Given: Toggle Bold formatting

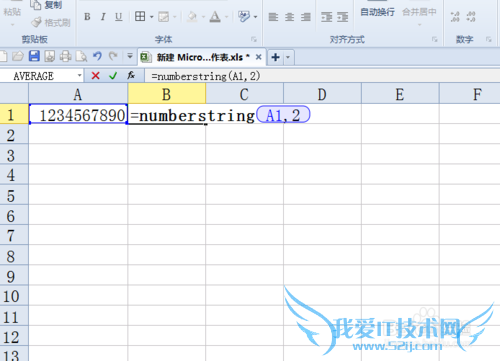Looking at the screenshot, I should (x=87, y=17).
